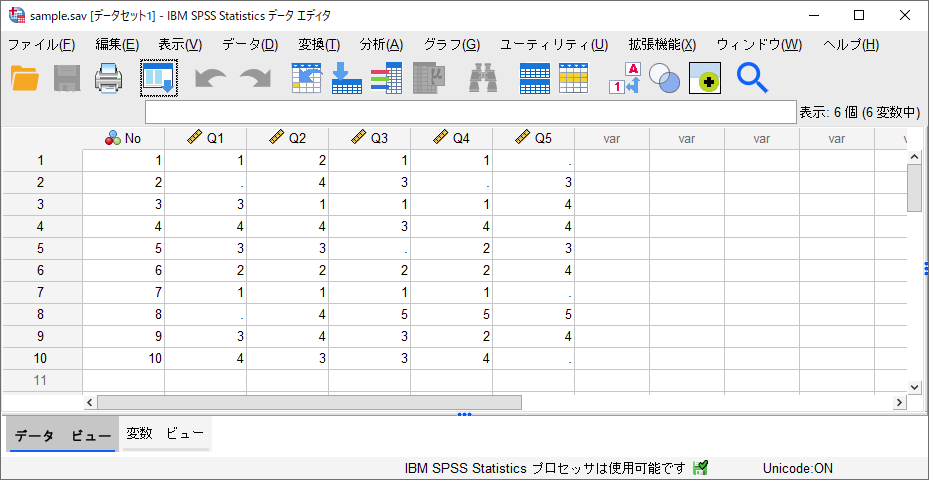The image size is (929, 480).
Task: Click the Find binoculars icon
Action: pyautogui.click(x=483, y=78)
